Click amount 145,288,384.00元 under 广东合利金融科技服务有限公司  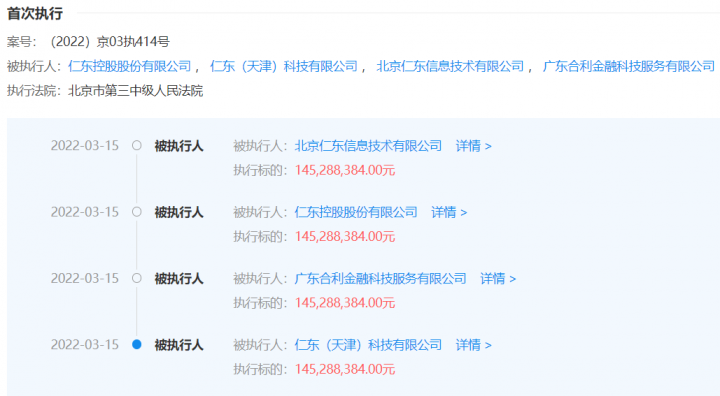(345, 303)
